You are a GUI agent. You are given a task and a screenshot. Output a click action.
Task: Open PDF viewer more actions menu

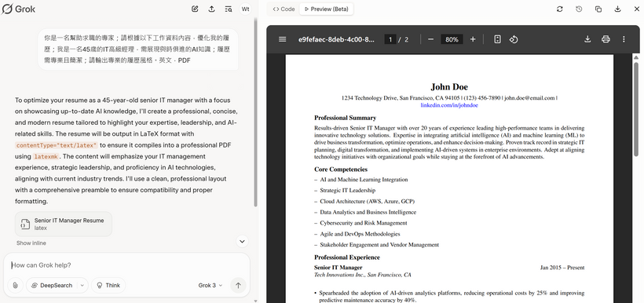click(x=624, y=39)
